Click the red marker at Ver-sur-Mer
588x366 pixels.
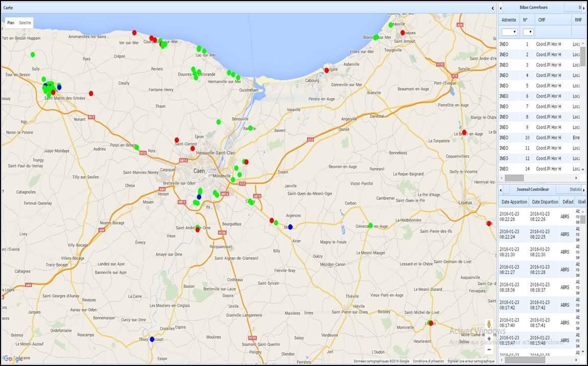pyautogui.click(x=134, y=33)
